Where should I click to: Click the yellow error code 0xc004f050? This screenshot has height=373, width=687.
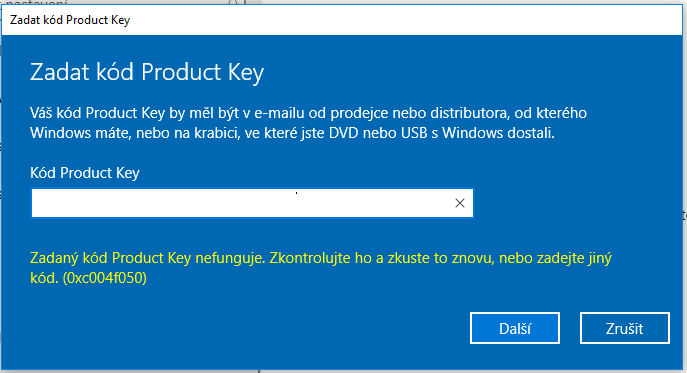105,278
